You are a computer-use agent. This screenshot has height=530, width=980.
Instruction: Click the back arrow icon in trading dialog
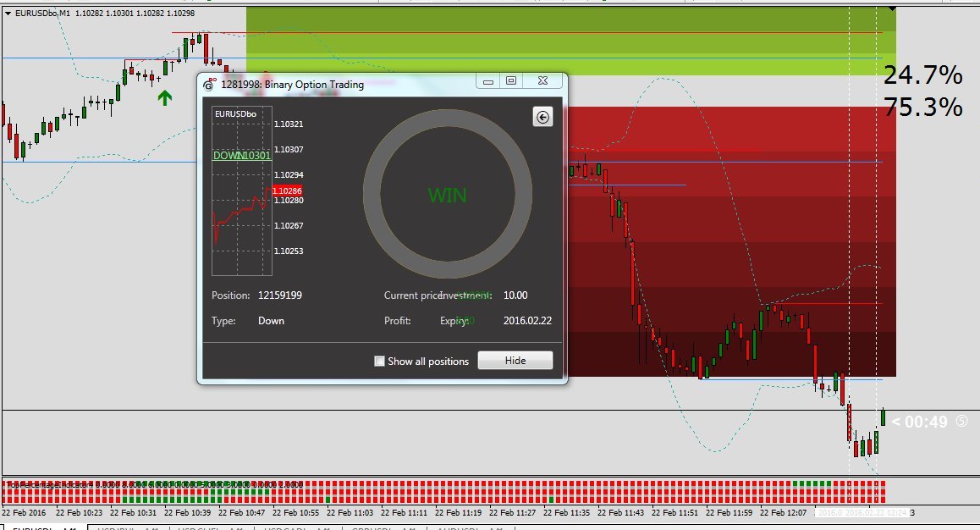tap(542, 118)
